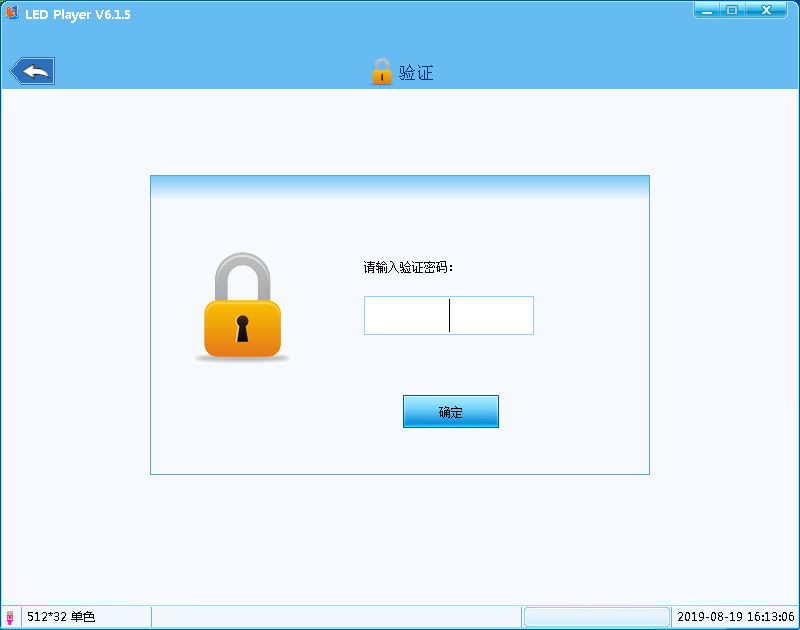This screenshot has height=630, width=800.
Task: Go back using the arrow button
Action: (x=33, y=71)
